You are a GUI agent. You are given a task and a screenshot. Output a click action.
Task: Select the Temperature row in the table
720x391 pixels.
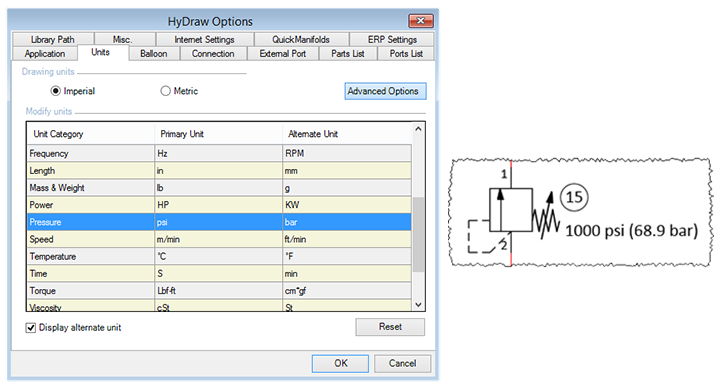click(x=219, y=257)
